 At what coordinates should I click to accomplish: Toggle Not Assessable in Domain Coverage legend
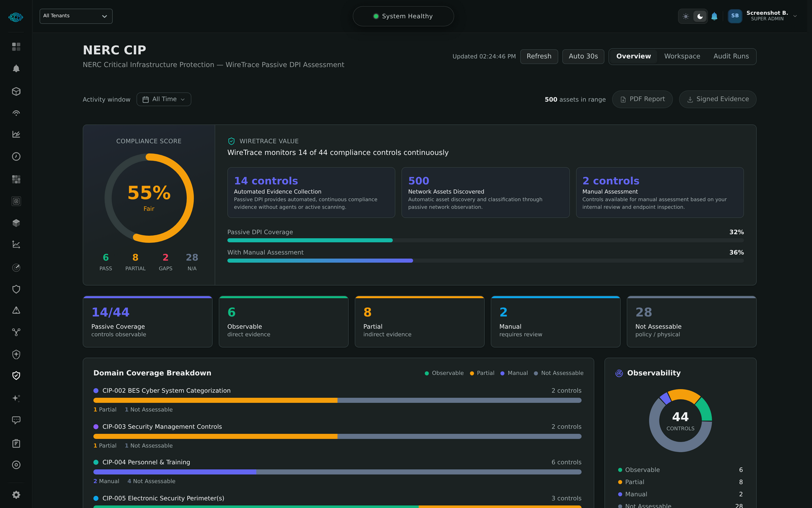[x=559, y=373]
